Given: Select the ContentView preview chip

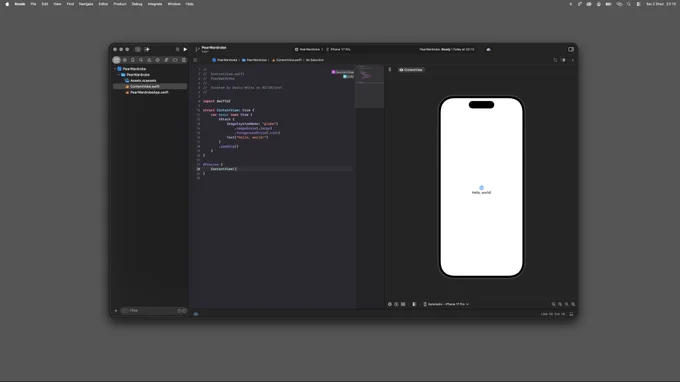Looking at the screenshot, I should coord(411,70).
